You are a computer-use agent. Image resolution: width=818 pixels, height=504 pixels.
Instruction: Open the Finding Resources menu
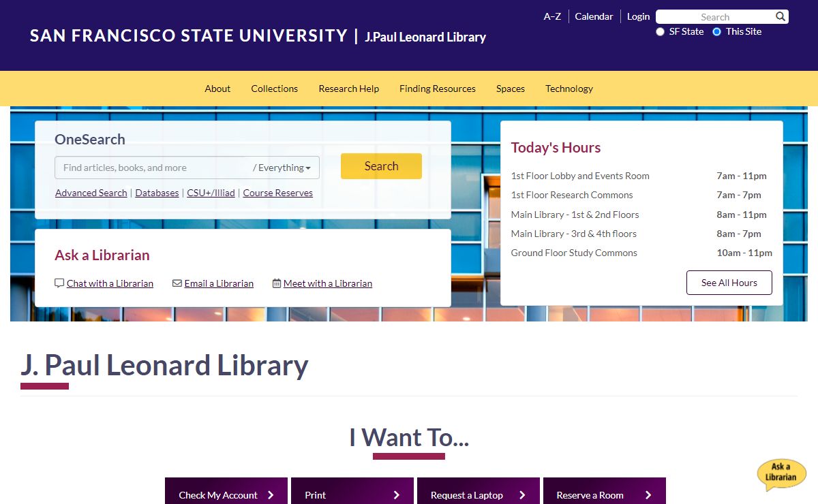pos(438,89)
